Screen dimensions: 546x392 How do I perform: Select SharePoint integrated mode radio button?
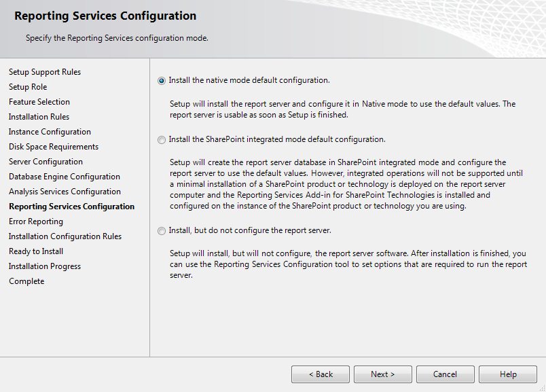click(162, 140)
